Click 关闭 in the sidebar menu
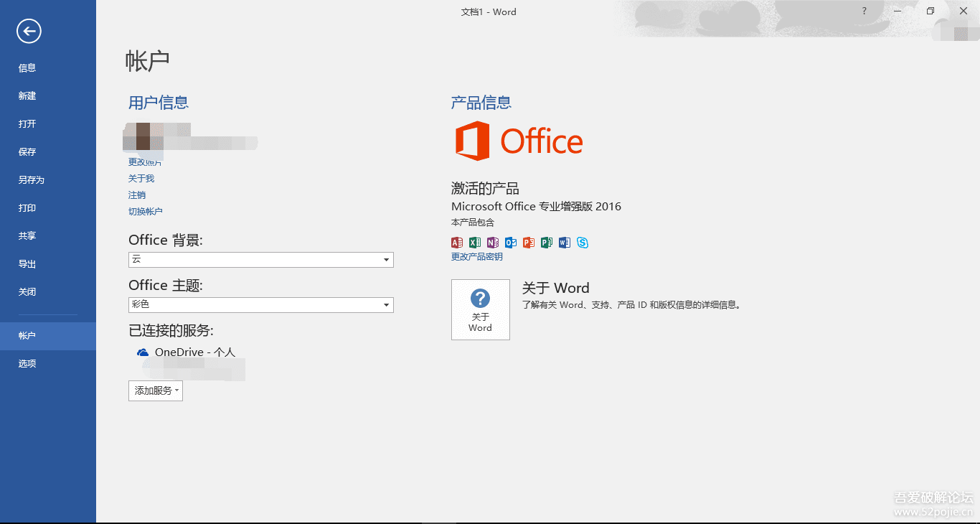 tap(48, 292)
